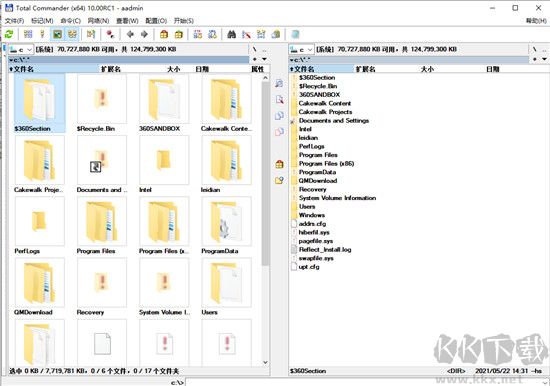Open the 配置(O) menu

(156, 21)
